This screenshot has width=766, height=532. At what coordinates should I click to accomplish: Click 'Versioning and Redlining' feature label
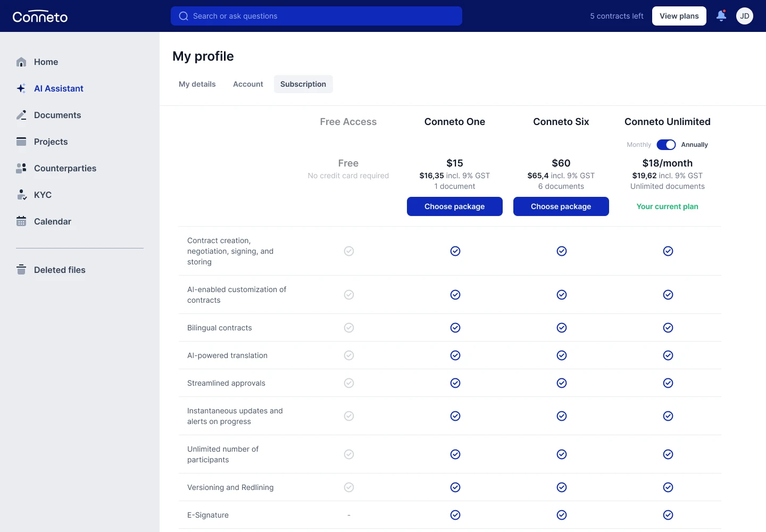pyautogui.click(x=230, y=487)
